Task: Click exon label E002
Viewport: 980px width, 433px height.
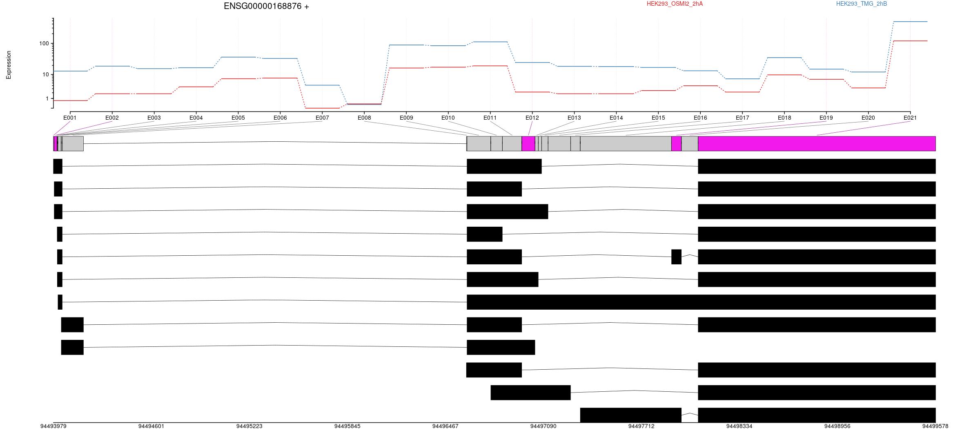Action: pos(112,118)
